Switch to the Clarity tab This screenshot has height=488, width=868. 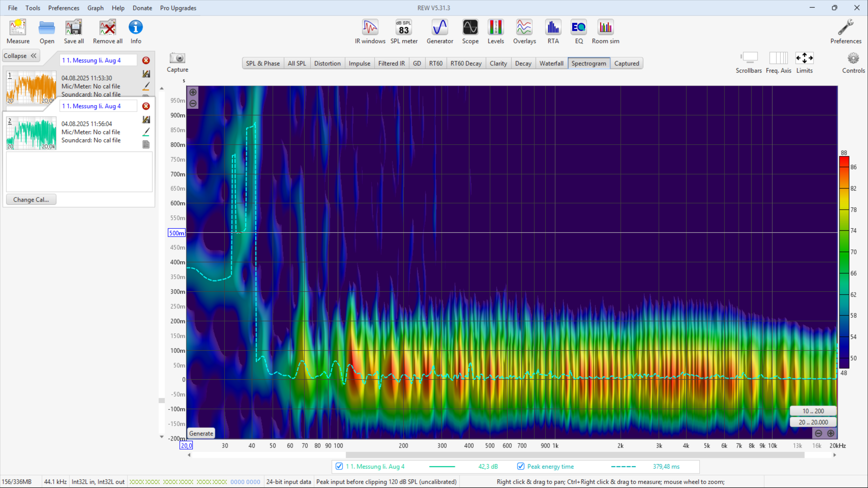[x=498, y=63]
